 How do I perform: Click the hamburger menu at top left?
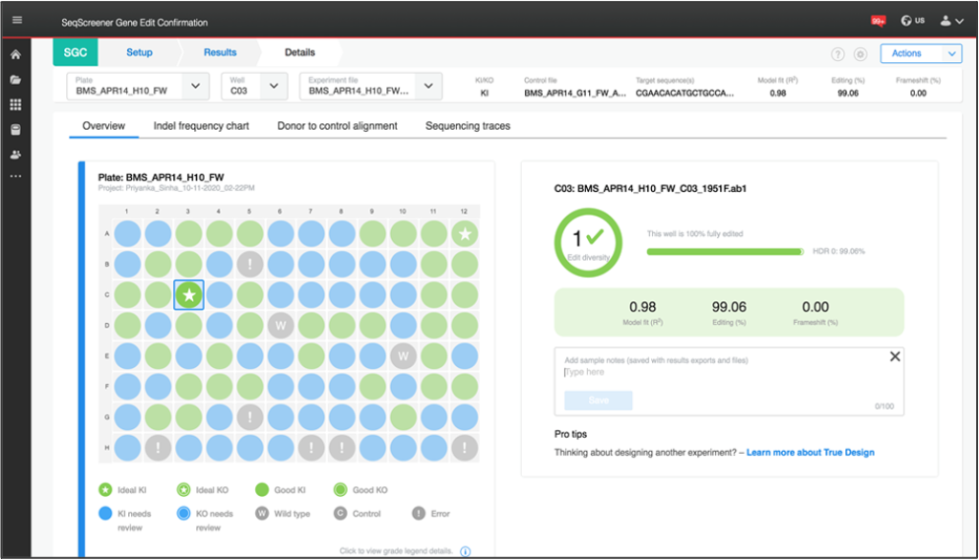16,19
